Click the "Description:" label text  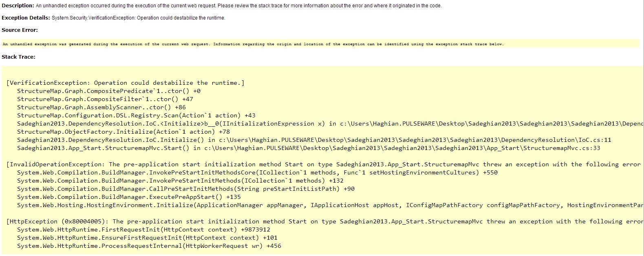(18, 6)
